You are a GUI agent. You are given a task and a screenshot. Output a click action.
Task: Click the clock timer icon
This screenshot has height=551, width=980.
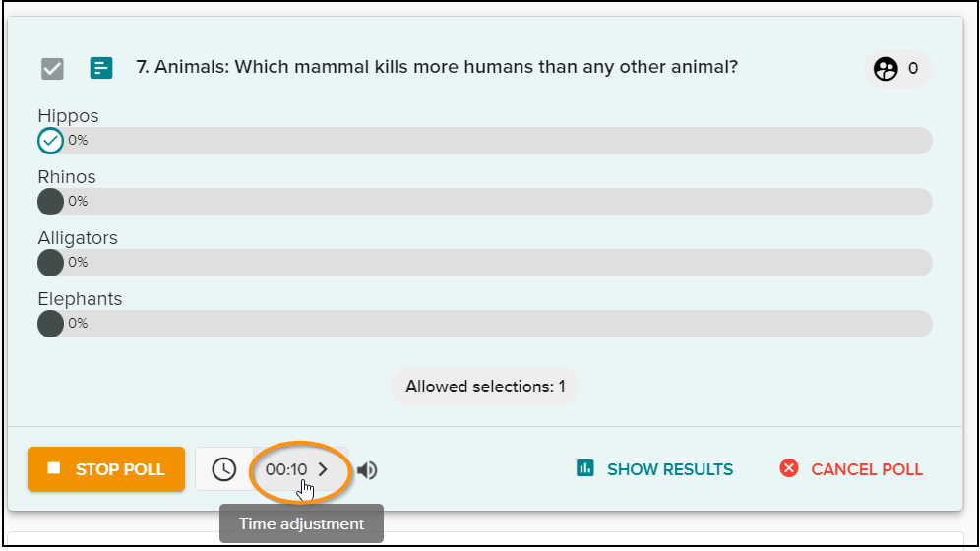tap(223, 469)
